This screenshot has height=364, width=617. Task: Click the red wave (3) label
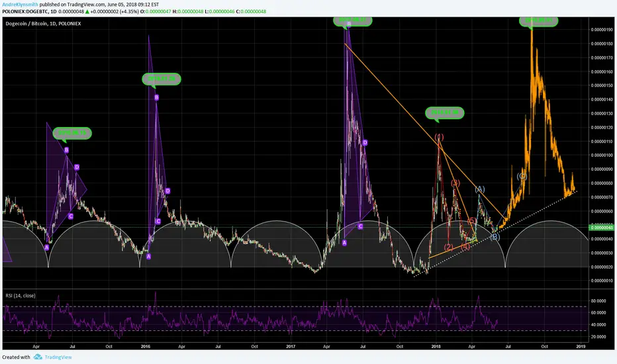pyautogui.click(x=455, y=183)
